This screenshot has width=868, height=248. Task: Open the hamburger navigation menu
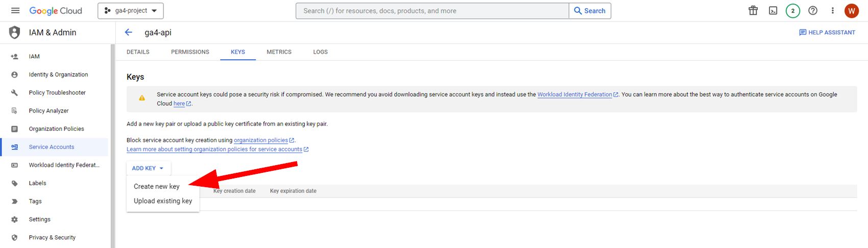(15, 11)
